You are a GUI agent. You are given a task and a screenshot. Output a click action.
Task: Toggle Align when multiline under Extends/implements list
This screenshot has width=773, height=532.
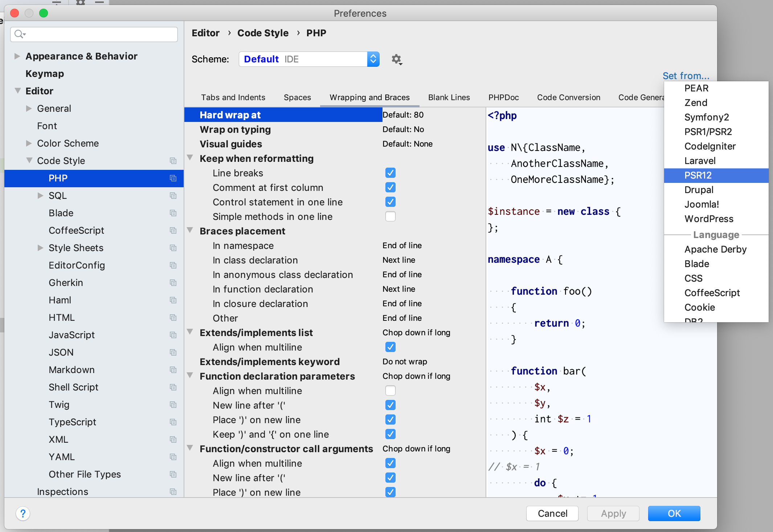pyautogui.click(x=390, y=347)
